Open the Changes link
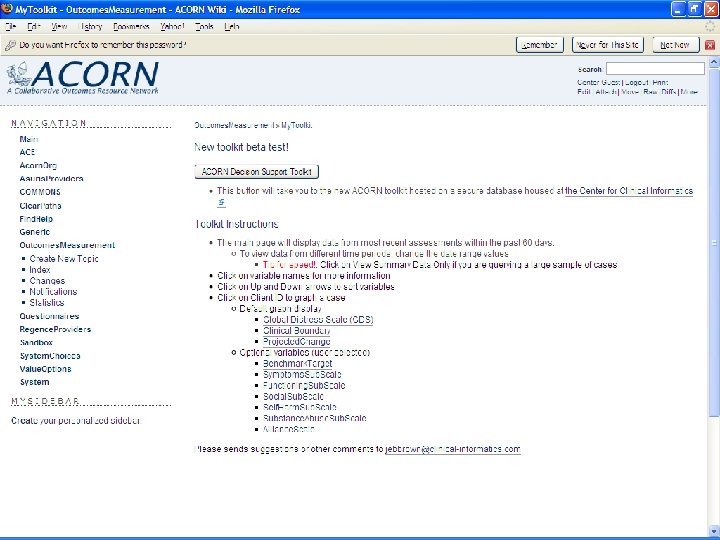Viewport: 720px width, 540px height. pos(47,281)
